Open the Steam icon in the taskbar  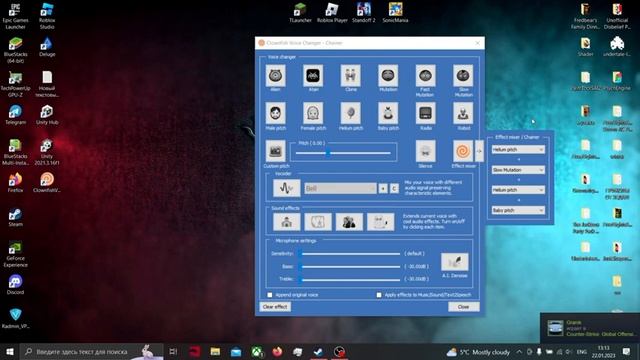click(x=318, y=351)
